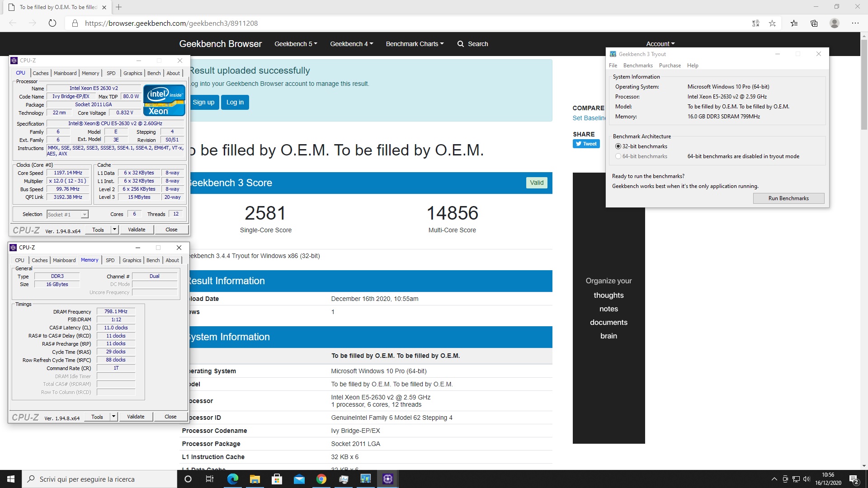
Task: Click the browser forward arrow
Action: 33,23
